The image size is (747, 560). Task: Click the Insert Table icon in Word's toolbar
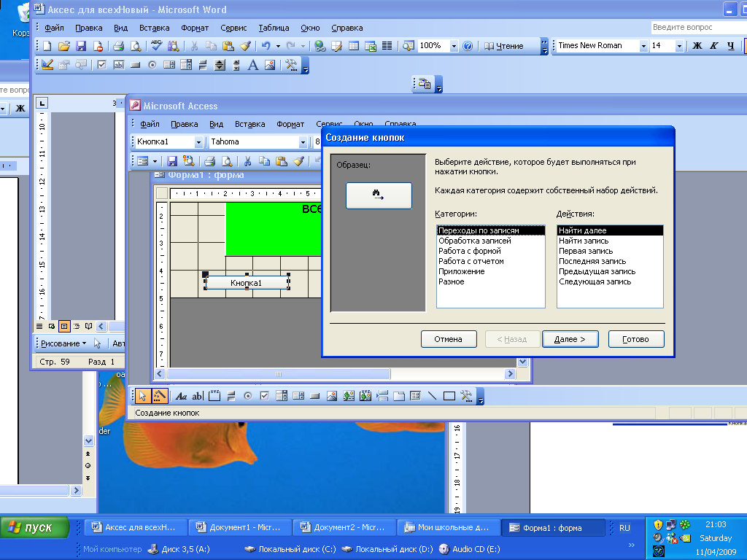pyautogui.click(x=354, y=46)
